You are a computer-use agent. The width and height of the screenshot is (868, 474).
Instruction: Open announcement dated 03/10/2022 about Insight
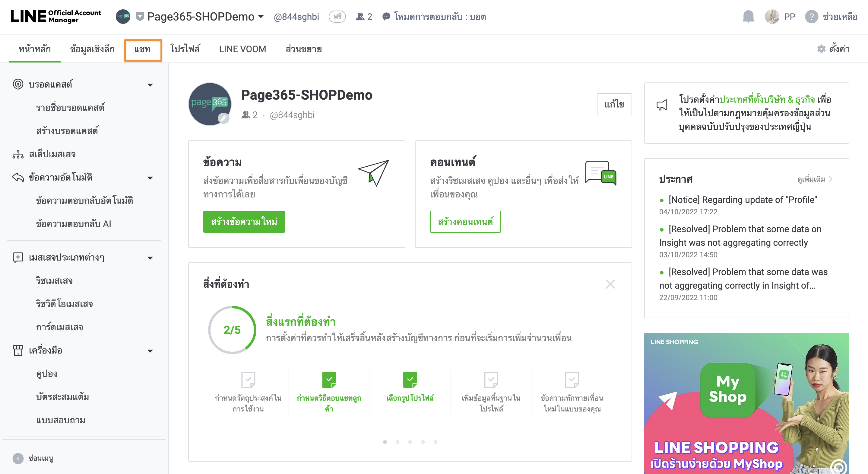coord(740,236)
